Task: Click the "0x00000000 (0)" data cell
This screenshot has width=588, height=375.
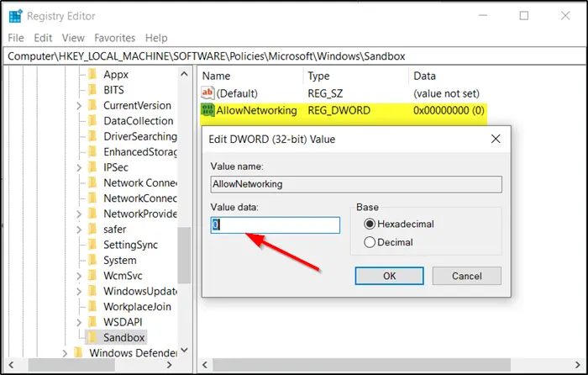Action: point(449,110)
